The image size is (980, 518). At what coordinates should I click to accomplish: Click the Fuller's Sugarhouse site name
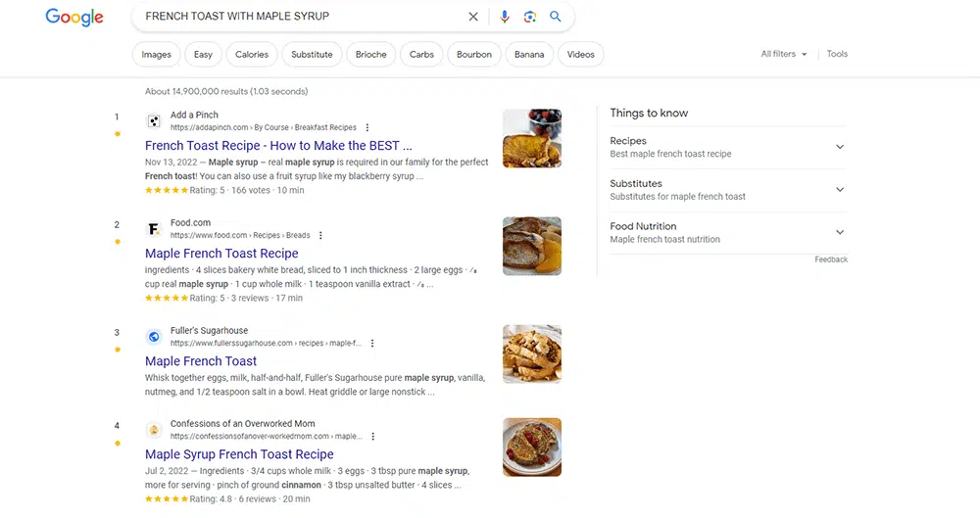[x=210, y=331]
